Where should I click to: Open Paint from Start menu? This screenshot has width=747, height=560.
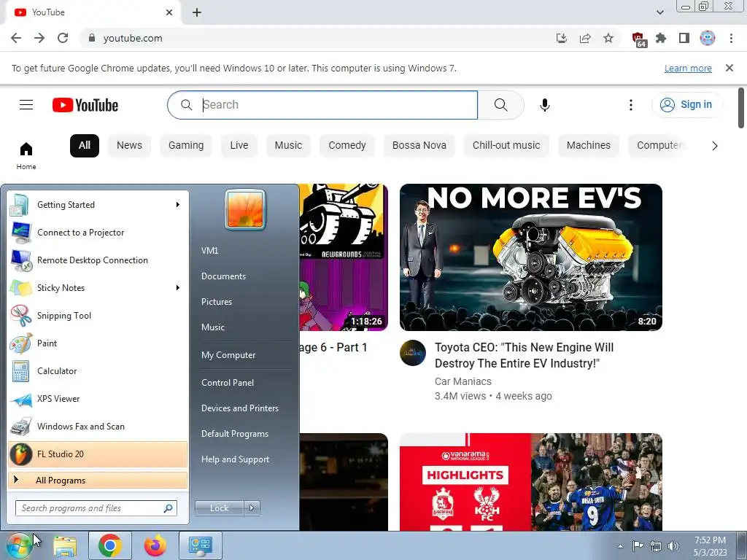pyautogui.click(x=98, y=343)
